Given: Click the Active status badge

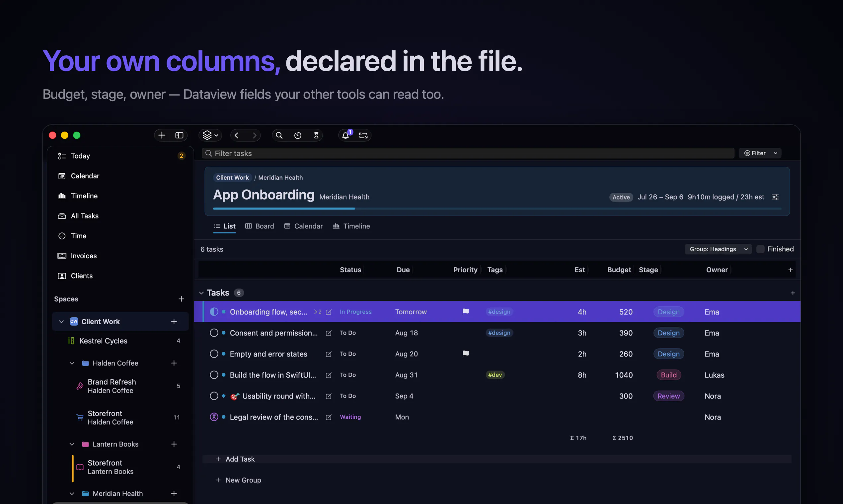Looking at the screenshot, I should click(x=621, y=197).
